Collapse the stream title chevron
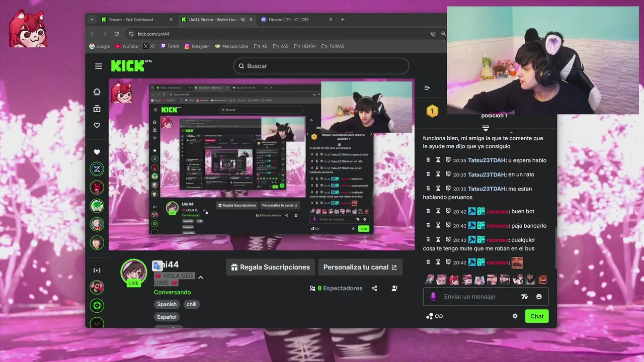This screenshot has height=362, width=644. click(200, 278)
